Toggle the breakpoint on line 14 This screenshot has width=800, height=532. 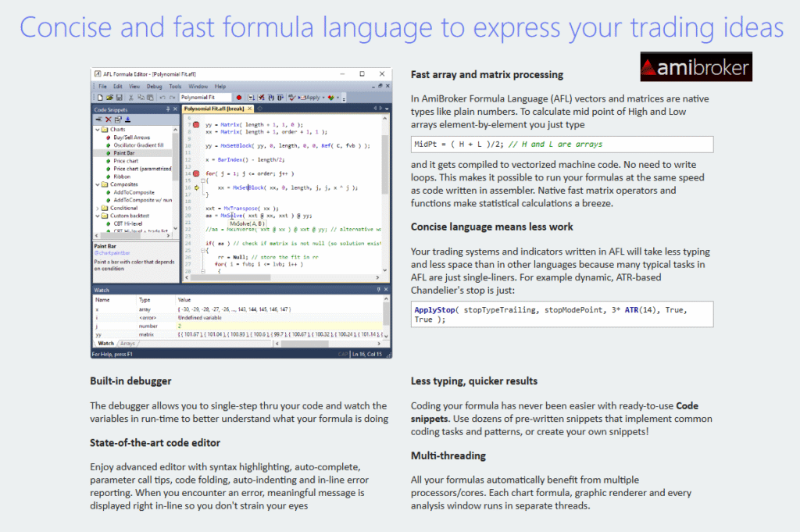click(196, 173)
